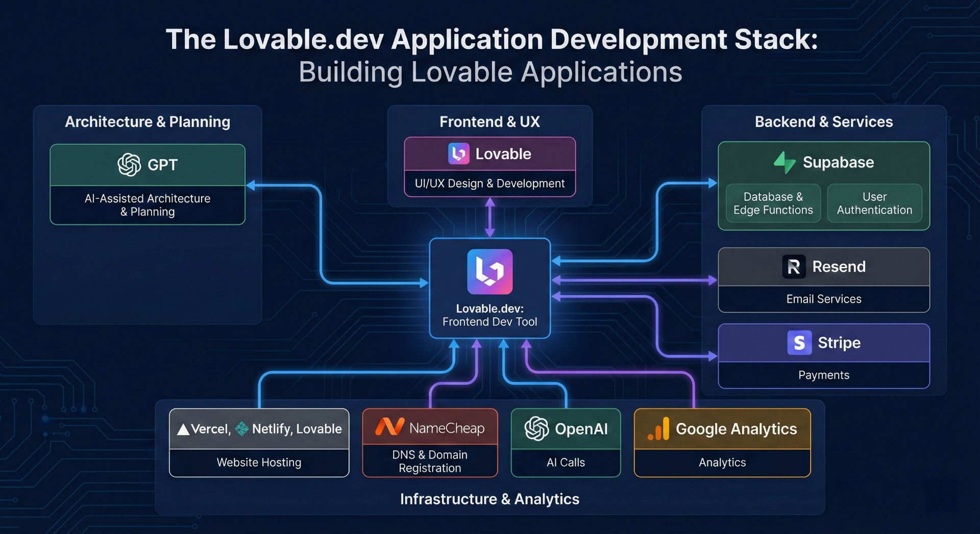Click the 'Website Hosting' label

[x=259, y=462]
